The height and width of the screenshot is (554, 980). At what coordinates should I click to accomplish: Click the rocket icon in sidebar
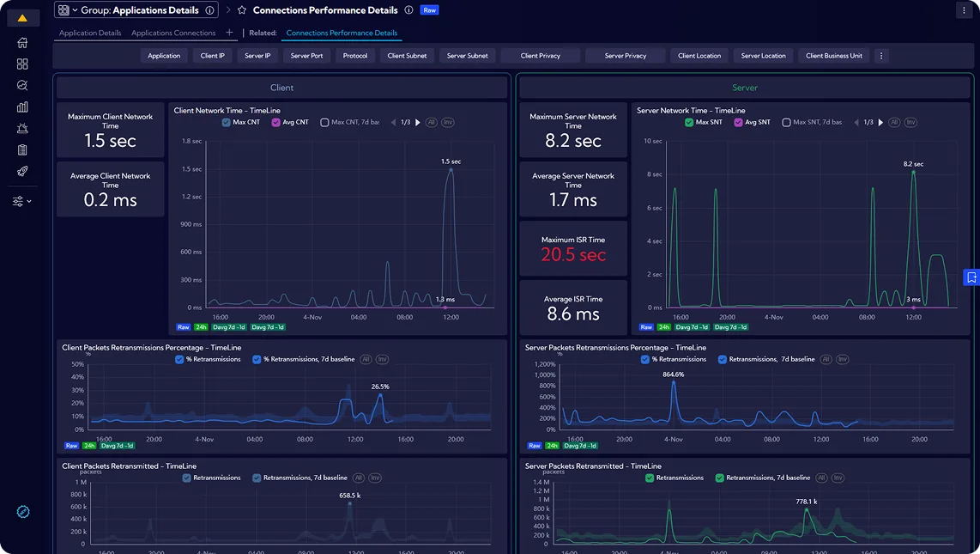[22, 172]
